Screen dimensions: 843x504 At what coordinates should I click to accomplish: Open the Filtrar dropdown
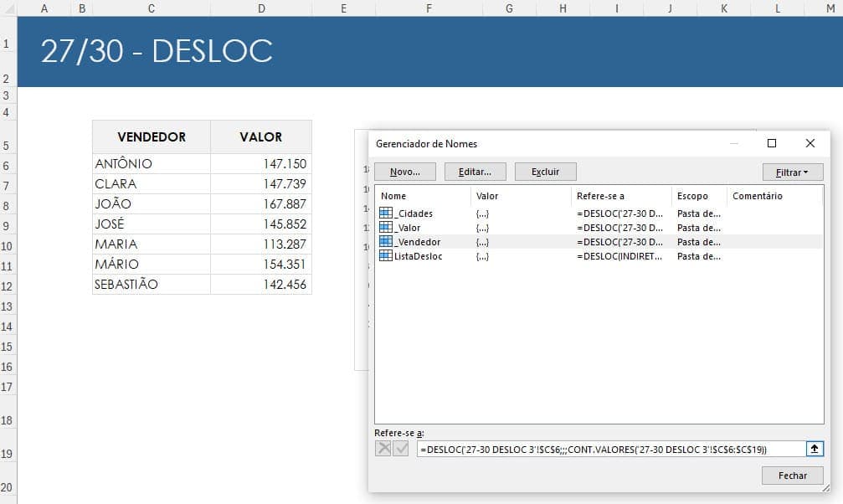(793, 172)
